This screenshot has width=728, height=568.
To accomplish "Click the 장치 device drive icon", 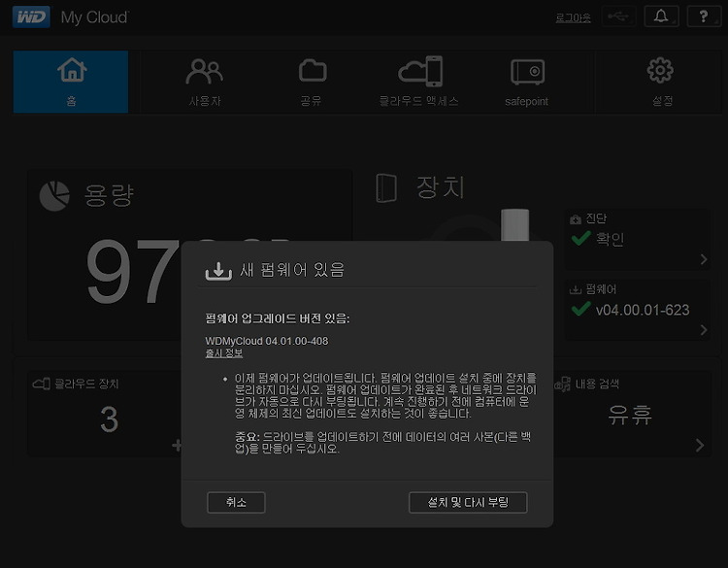I will (386, 187).
